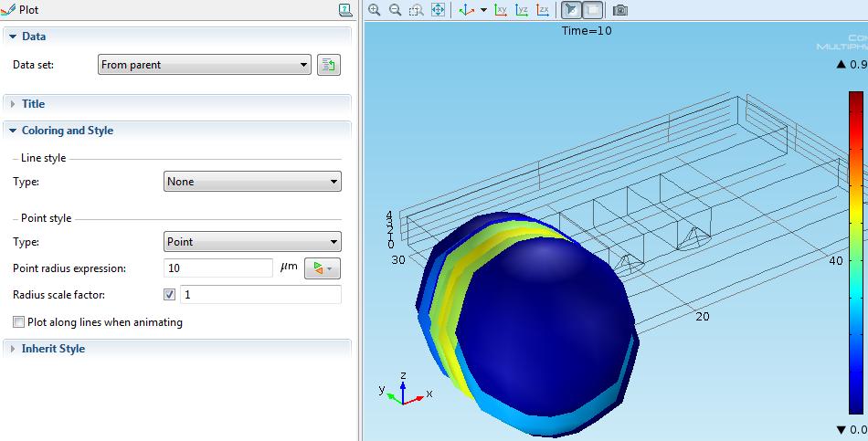Open the Data set dropdown
This screenshot has height=441, width=868.
click(205, 65)
